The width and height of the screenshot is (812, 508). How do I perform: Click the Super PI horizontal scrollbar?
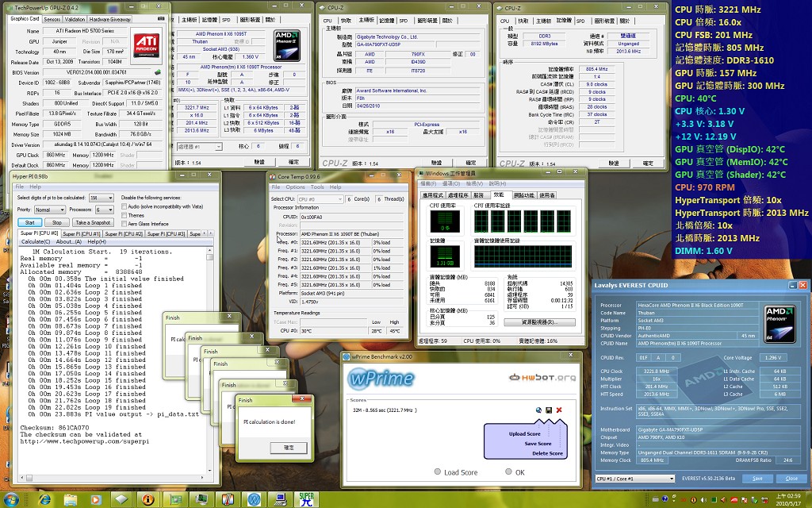113,477
